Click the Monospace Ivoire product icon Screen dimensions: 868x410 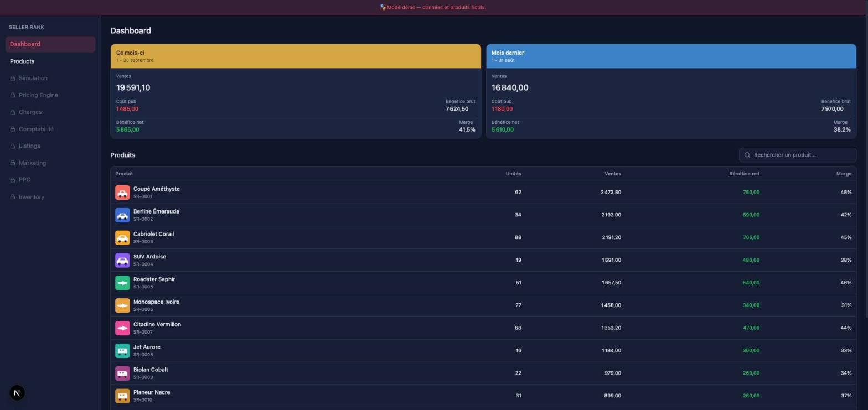point(122,305)
